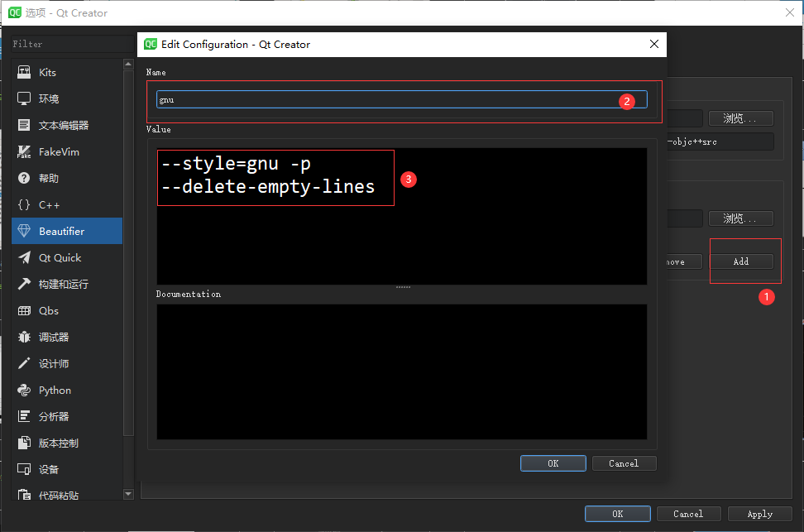Click OK in Edit Configuration dialog
Viewport: 804px width, 532px height.
553,463
